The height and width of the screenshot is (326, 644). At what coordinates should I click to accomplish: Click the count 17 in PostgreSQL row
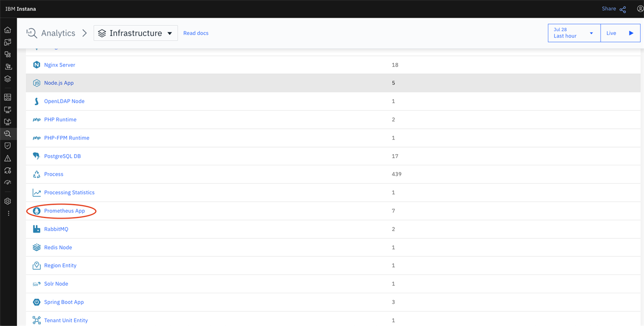tap(395, 156)
